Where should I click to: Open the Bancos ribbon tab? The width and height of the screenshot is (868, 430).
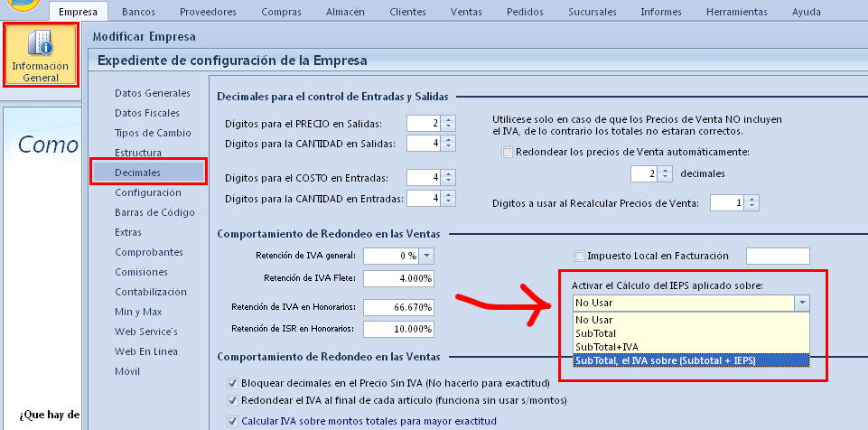[x=138, y=12]
